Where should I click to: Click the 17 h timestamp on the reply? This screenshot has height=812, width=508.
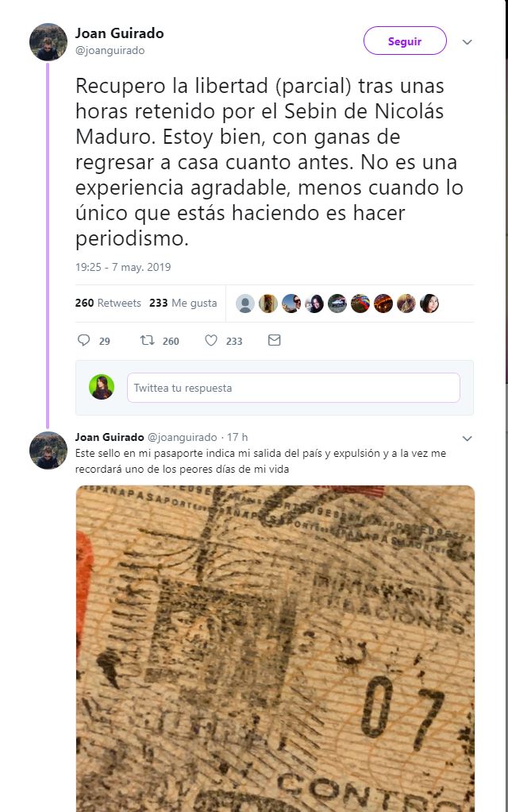[237, 437]
